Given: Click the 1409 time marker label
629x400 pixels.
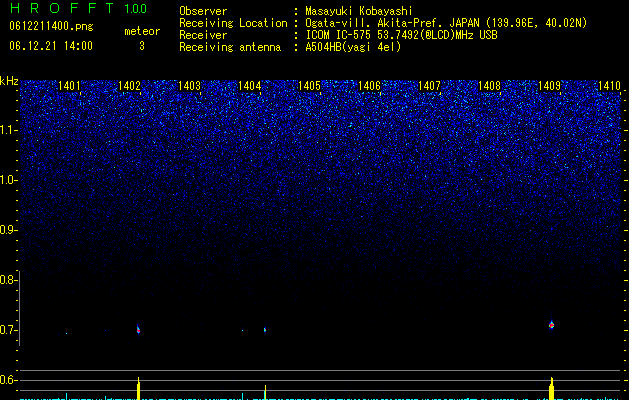Looking at the screenshot, I should (x=549, y=85).
